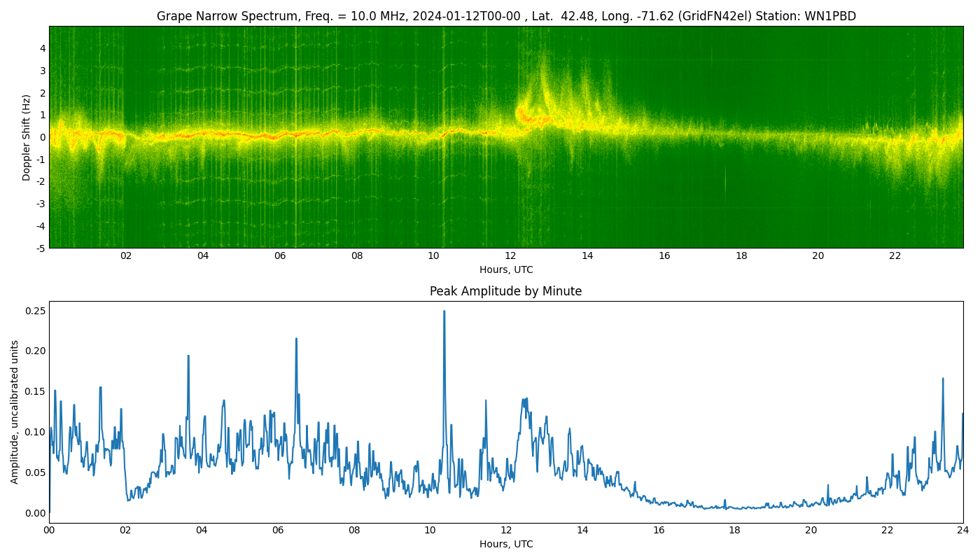
Task: Click the amplitude spike just before hour 04
Action: pos(188,357)
